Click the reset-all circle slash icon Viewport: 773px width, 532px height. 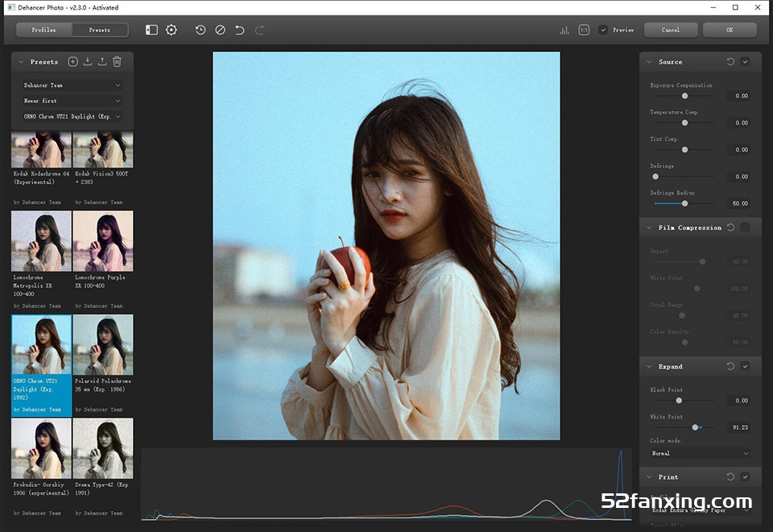220,30
